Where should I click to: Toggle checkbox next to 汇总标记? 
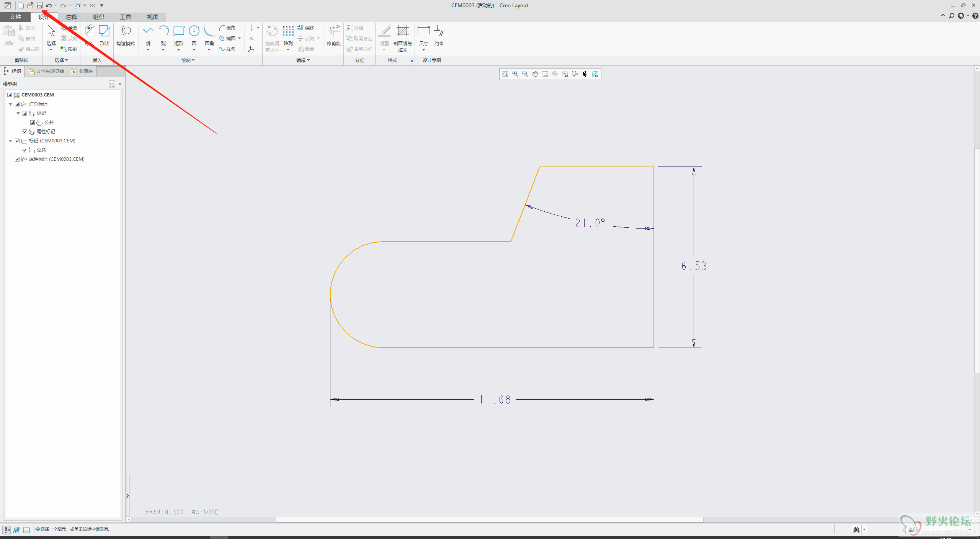click(17, 104)
